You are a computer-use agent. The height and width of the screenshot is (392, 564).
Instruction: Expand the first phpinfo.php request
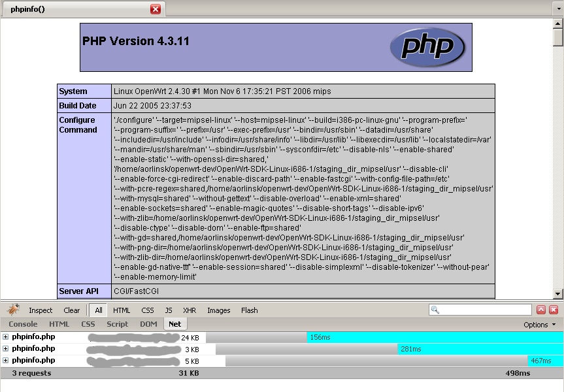6,337
